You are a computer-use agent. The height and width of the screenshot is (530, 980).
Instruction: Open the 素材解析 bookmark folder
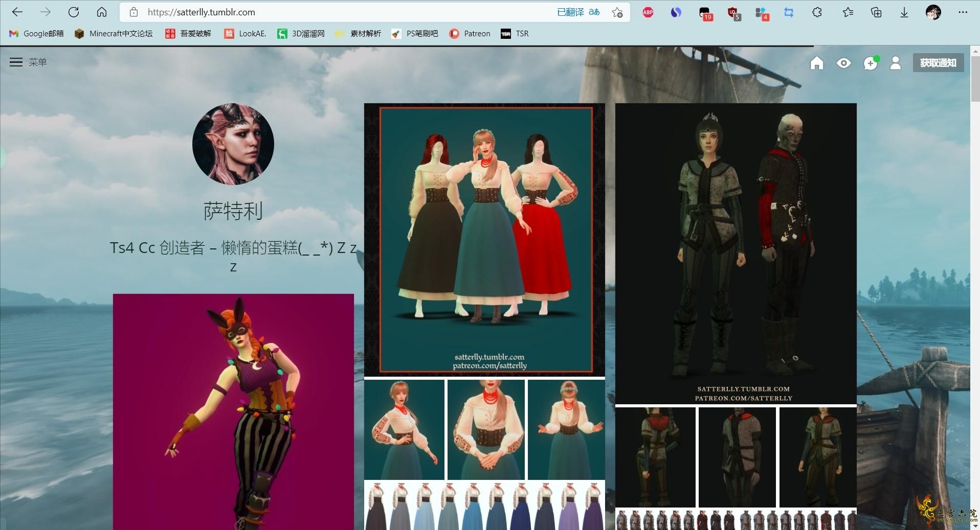(358, 33)
